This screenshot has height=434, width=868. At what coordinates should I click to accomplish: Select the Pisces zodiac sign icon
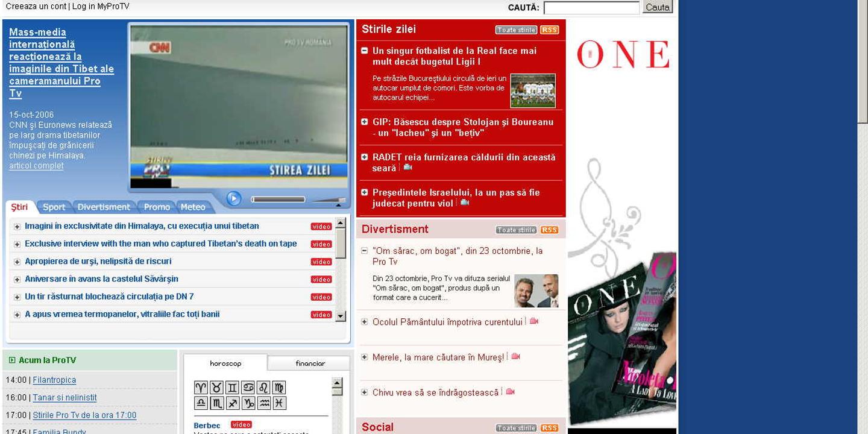click(x=278, y=403)
